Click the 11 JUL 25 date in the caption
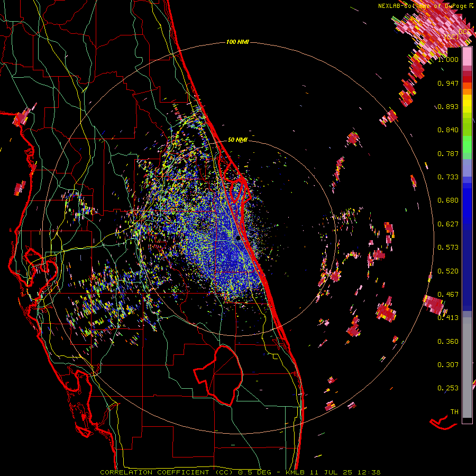 (331, 472)
